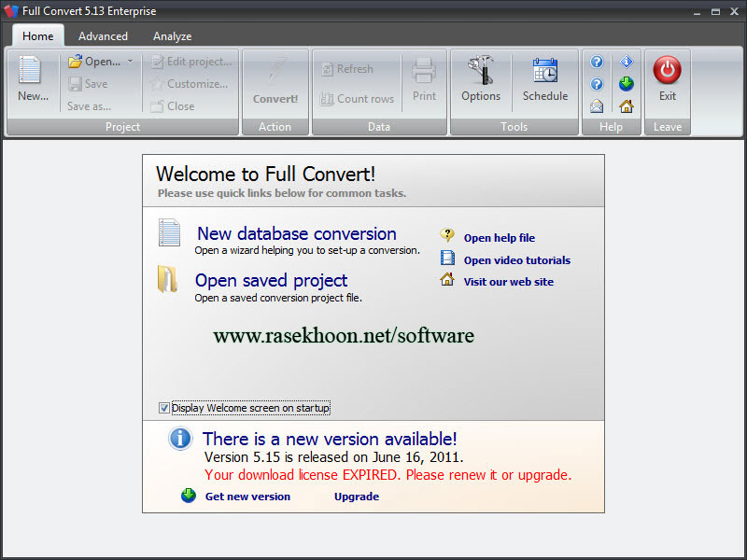Open help using the question mark icon
747x560 pixels.
tap(596, 61)
